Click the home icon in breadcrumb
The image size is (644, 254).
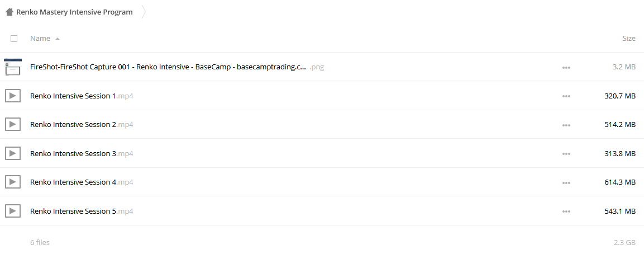[x=9, y=12]
